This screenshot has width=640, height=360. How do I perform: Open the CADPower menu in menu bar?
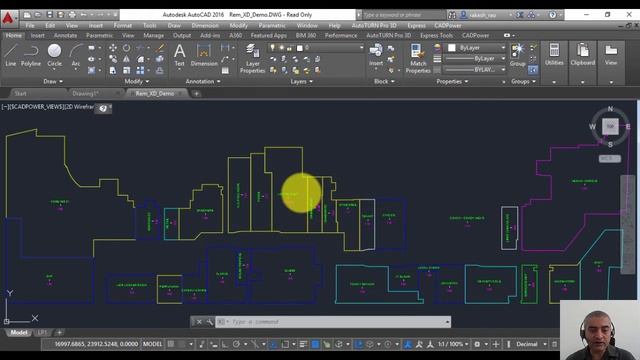(447, 25)
